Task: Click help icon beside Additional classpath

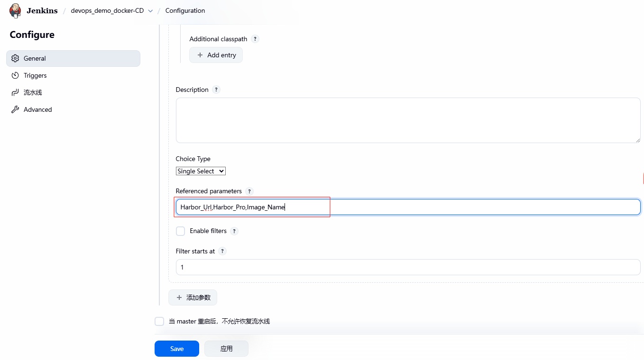Action: tap(255, 39)
